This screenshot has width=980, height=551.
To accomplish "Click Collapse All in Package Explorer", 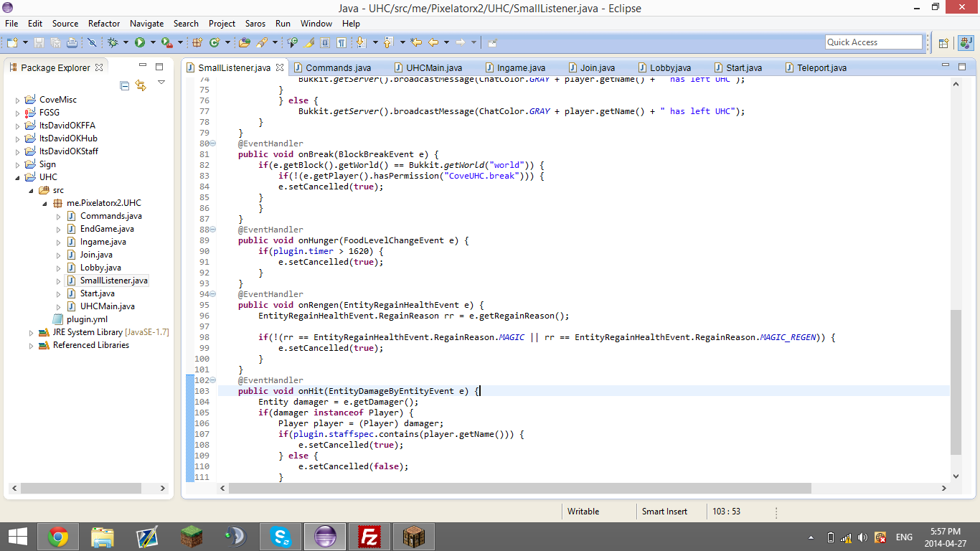I will click(125, 85).
